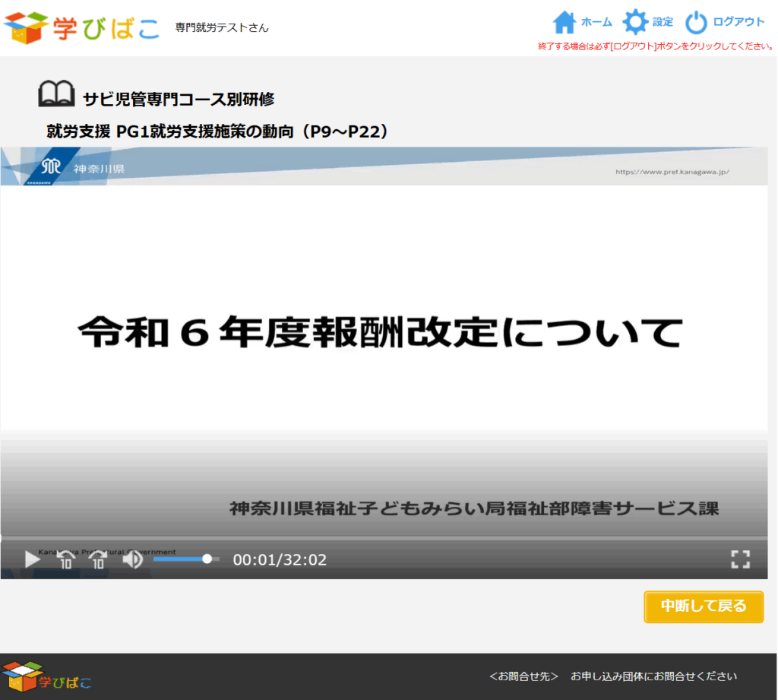Click the house-shaped Home icon

[565, 22]
